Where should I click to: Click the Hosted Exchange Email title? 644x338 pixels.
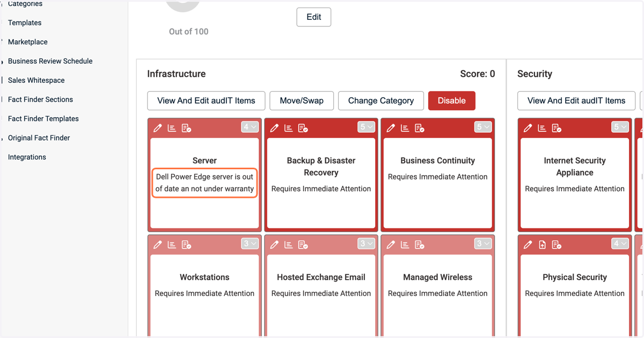pos(321,277)
